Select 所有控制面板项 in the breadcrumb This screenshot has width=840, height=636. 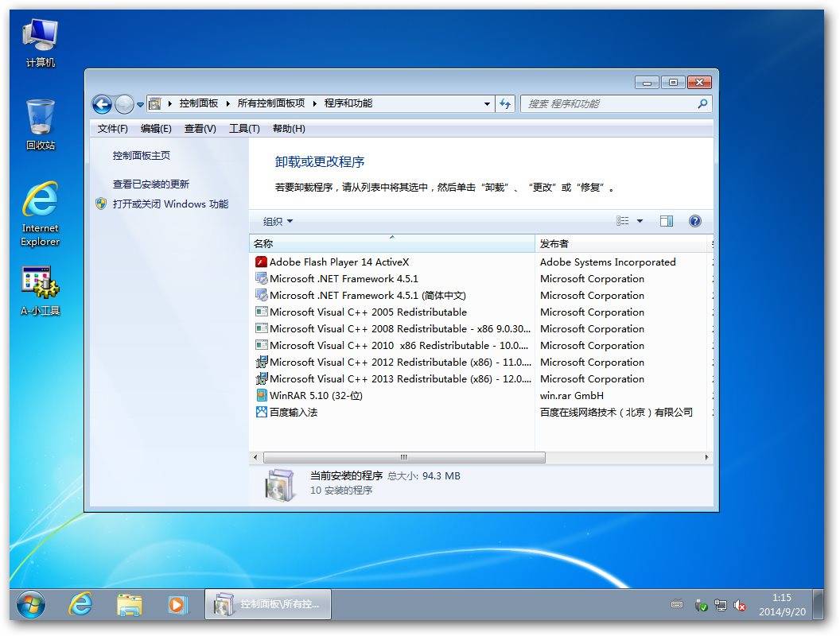271,103
